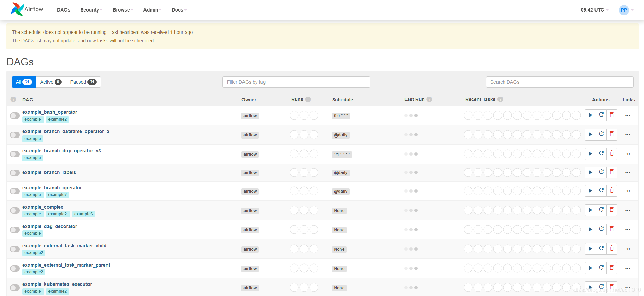Unpause example_branch_dop_operator_v3 toggle

tap(15, 154)
